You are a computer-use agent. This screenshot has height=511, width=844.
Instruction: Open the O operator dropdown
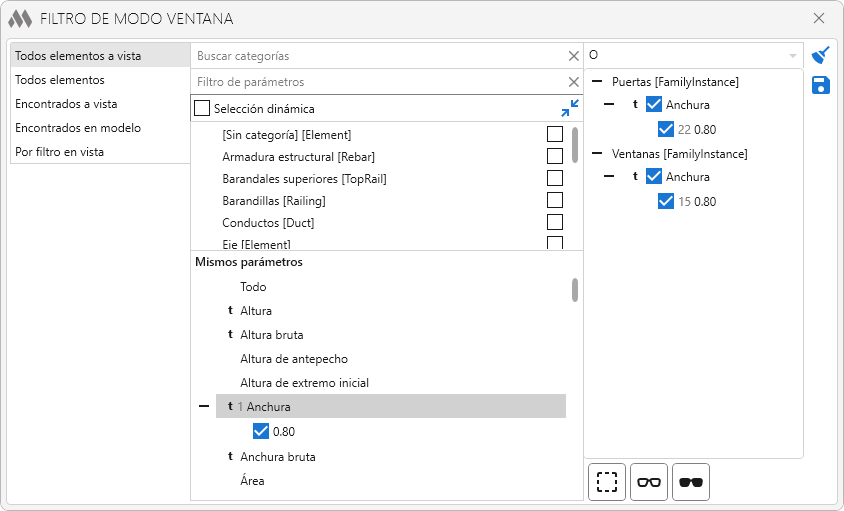pyautogui.click(x=793, y=56)
